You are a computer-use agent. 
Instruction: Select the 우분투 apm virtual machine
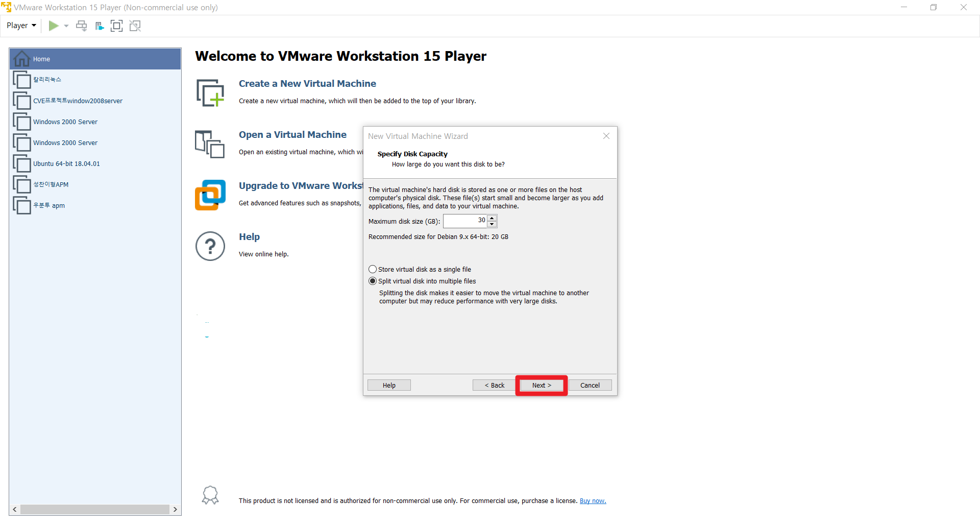click(95, 205)
